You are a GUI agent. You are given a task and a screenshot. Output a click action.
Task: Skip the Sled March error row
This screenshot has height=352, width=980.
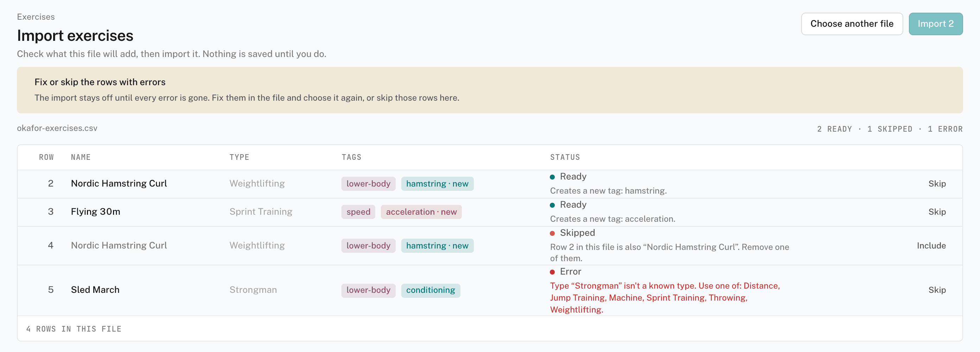[x=937, y=290]
